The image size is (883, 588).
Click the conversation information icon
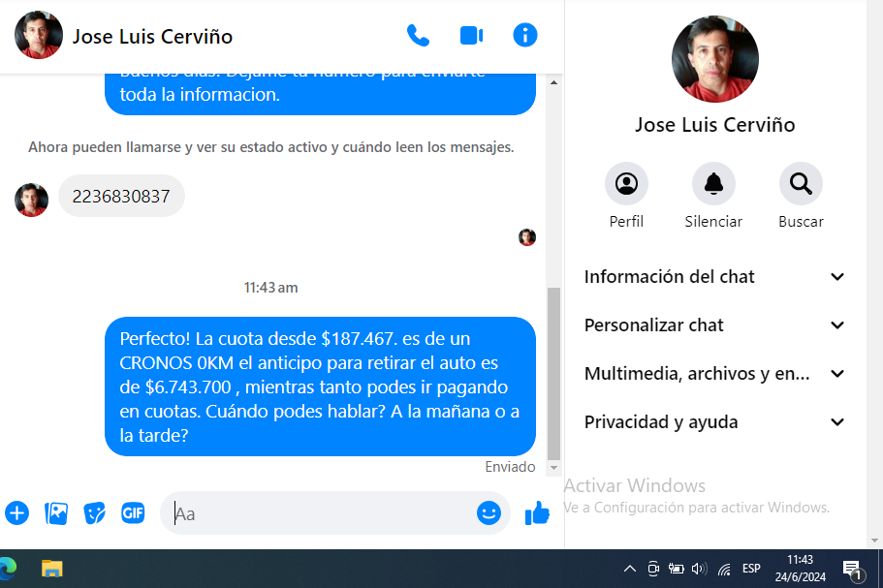pyautogui.click(x=524, y=36)
